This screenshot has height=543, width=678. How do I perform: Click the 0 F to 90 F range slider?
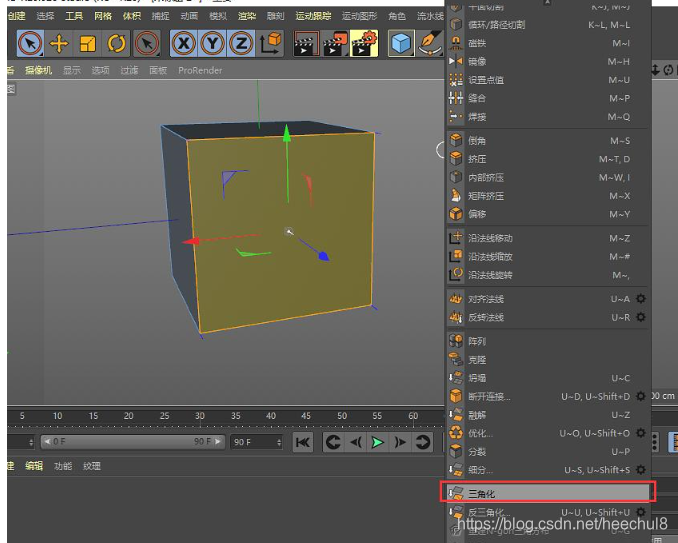coord(133,441)
